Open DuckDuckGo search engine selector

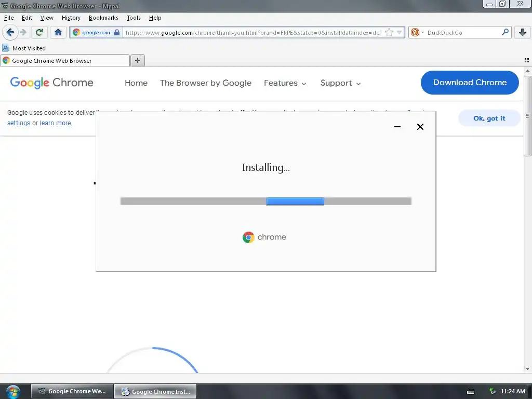click(x=417, y=33)
